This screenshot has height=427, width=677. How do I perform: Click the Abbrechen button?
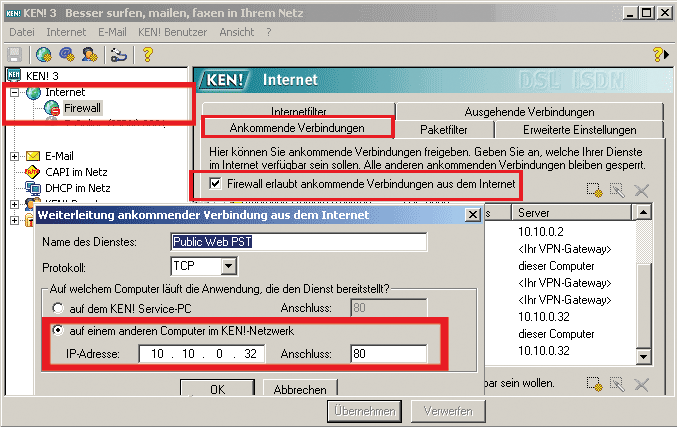(299, 389)
